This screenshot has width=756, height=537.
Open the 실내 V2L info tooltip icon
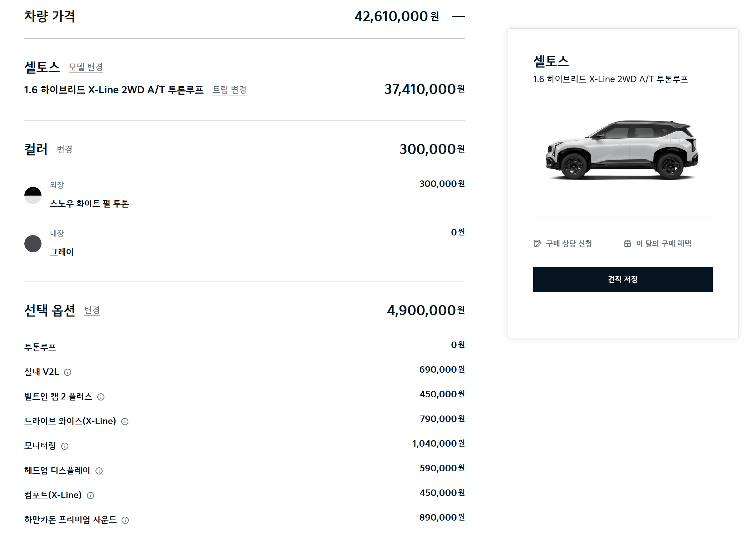click(68, 372)
